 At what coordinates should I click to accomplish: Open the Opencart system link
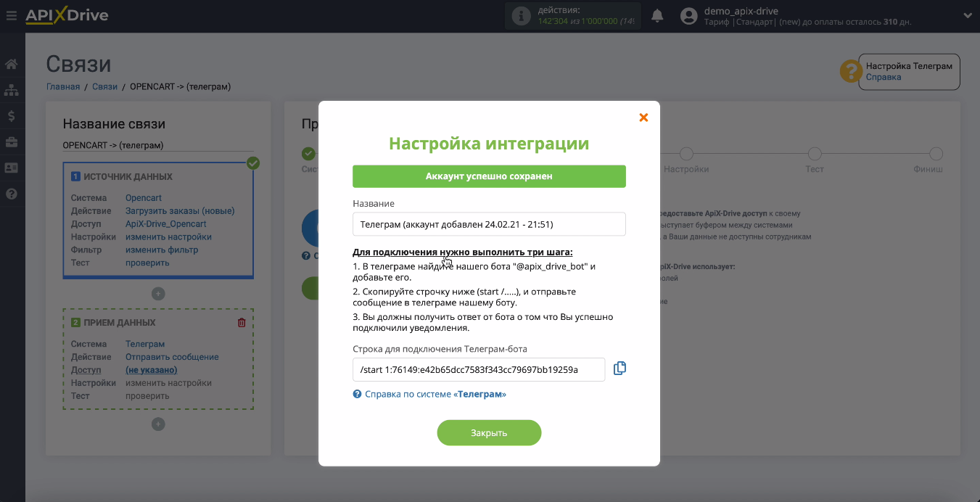coord(144,198)
